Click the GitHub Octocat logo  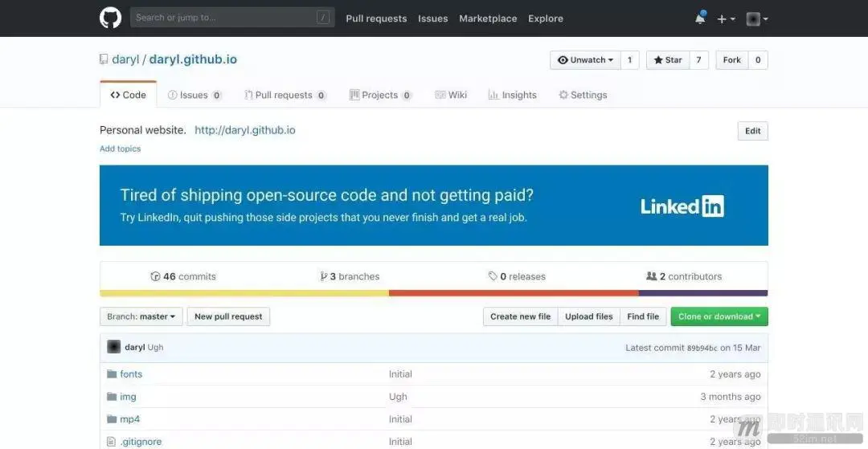click(110, 18)
